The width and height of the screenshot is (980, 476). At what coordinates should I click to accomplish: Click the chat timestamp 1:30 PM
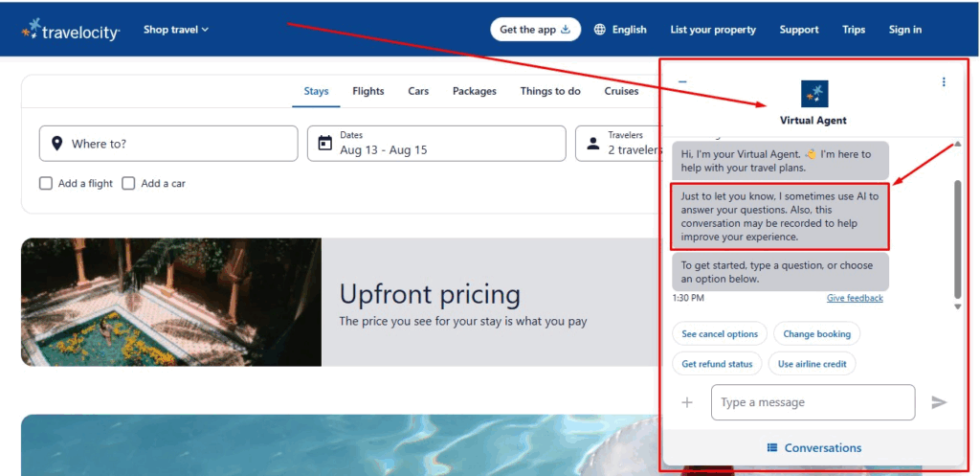688,298
